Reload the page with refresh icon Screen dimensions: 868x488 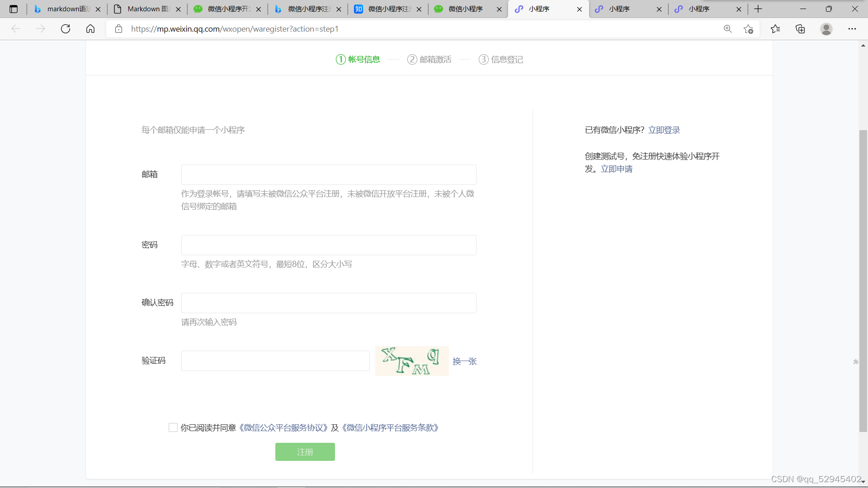click(66, 29)
